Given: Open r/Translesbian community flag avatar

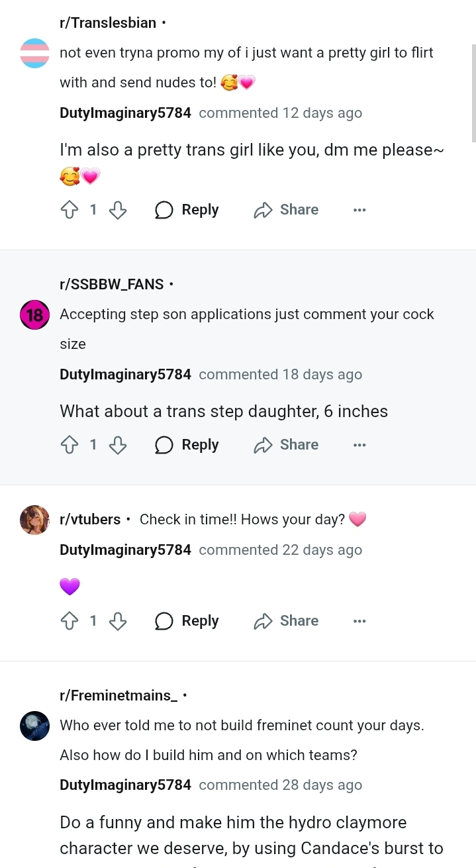Looking at the screenshot, I should [x=35, y=53].
